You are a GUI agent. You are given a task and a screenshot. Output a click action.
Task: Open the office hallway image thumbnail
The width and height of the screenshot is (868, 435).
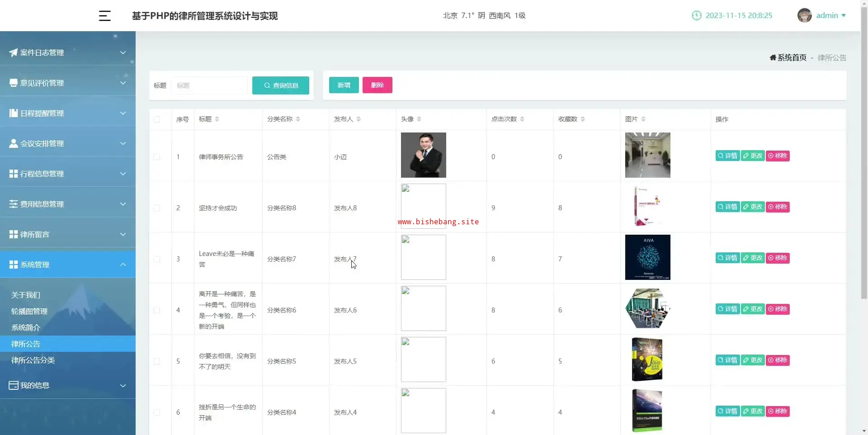coord(648,155)
